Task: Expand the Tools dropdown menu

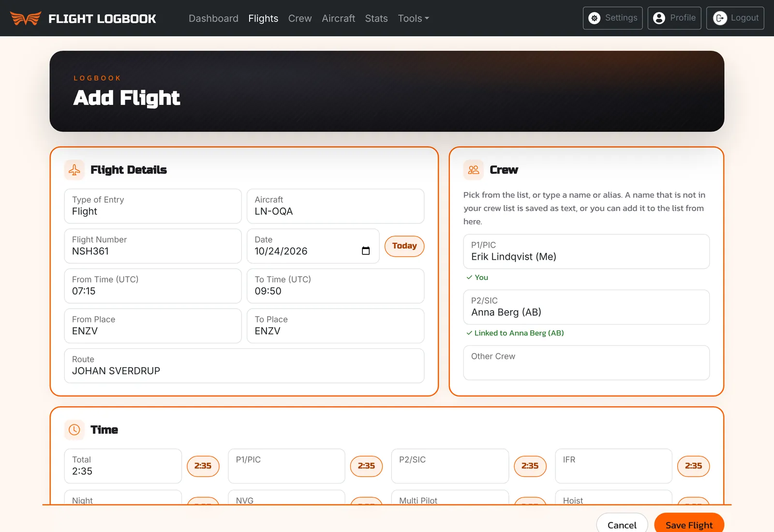Action: pyautogui.click(x=413, y=18)
